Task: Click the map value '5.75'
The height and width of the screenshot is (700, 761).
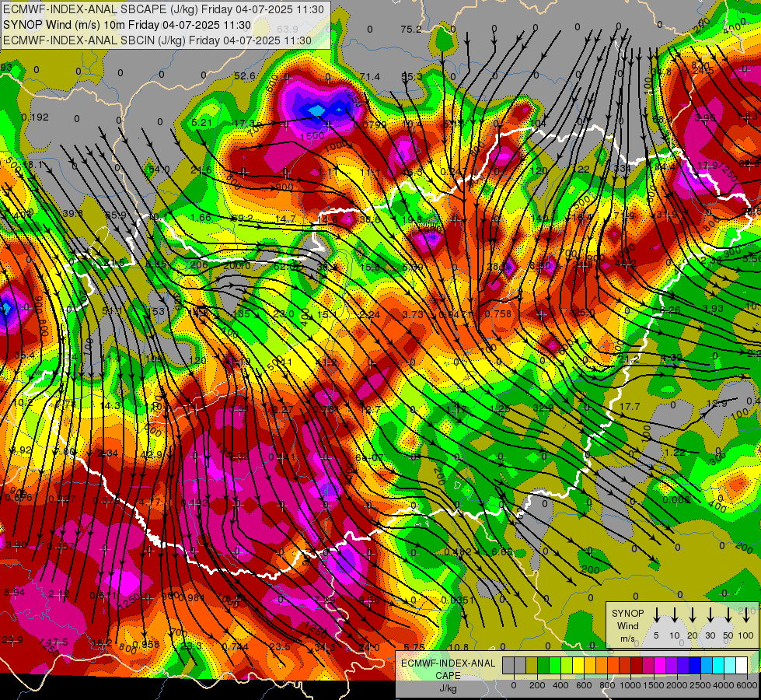Action: coord(414,647)
